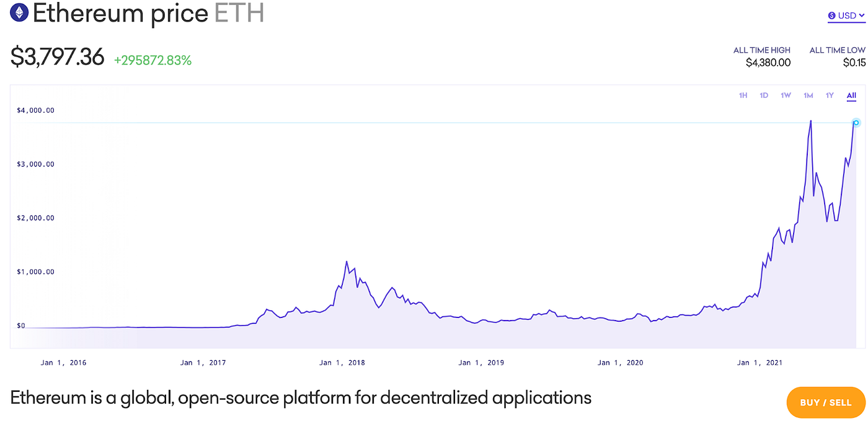The image size is (868, 421).
Task: Click the $4,000.00 price axis label
Action: coord(37,110)
